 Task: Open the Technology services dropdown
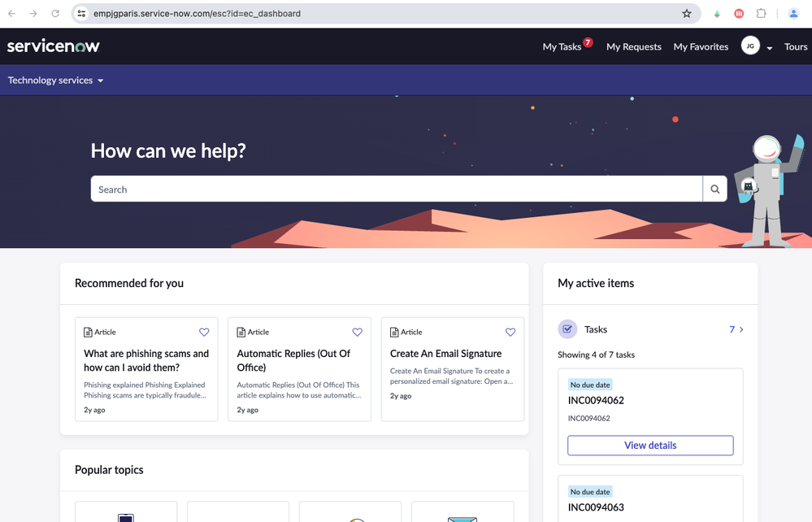click(55, 80)
